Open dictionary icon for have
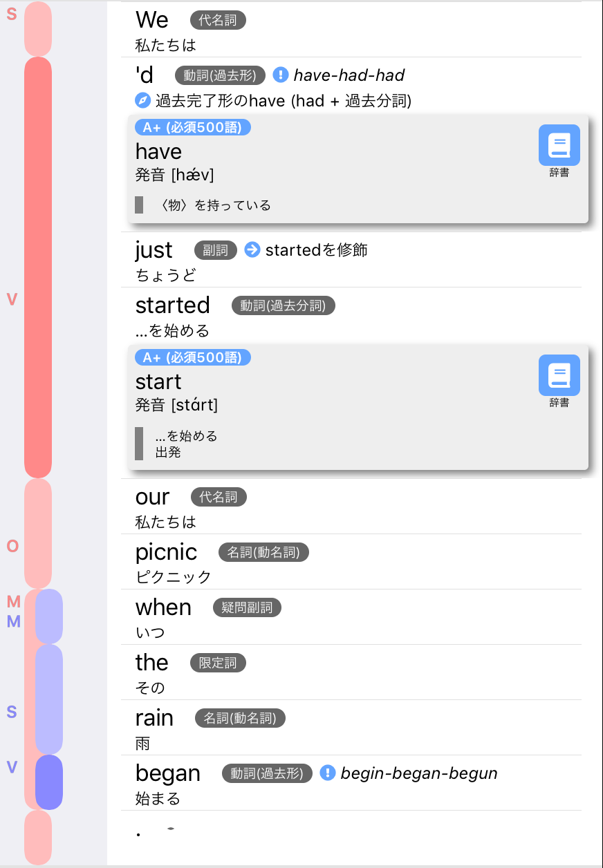 559,145
